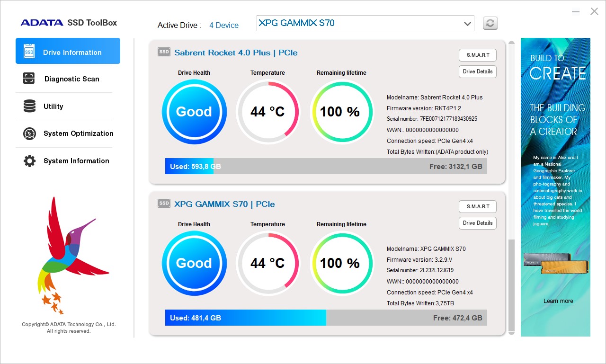
Task: Click the Utility database icon
Action: pyautogui.click(x=29, y=106)
